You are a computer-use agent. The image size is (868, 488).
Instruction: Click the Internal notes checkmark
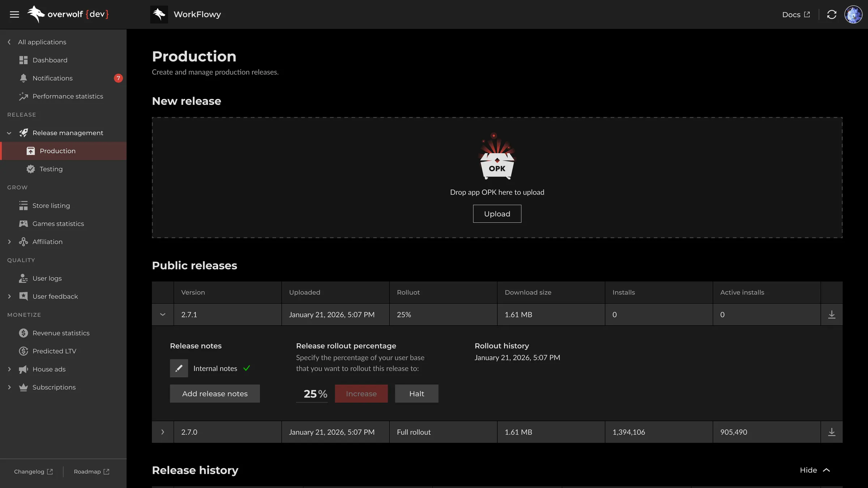pos(247,368)
